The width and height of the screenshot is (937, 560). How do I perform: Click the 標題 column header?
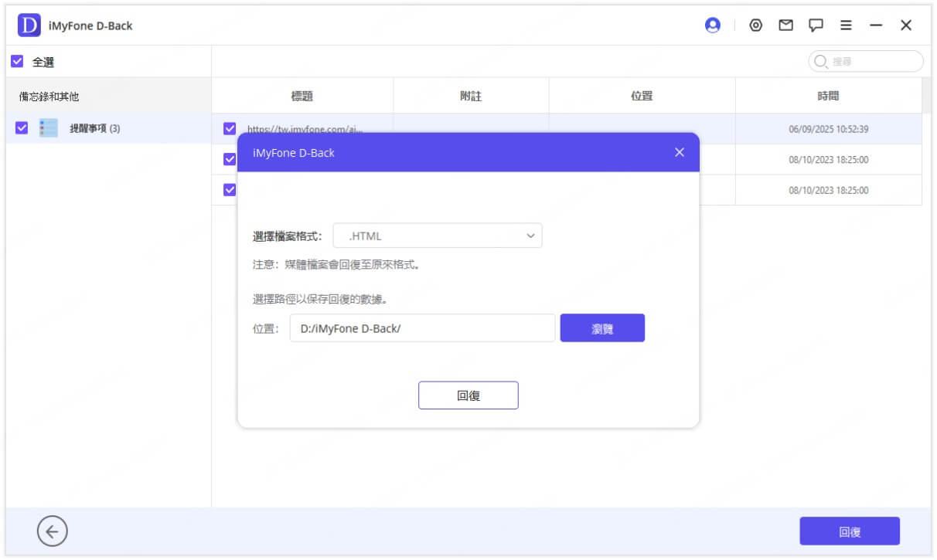pyautogui.click(x=301, y=95)
